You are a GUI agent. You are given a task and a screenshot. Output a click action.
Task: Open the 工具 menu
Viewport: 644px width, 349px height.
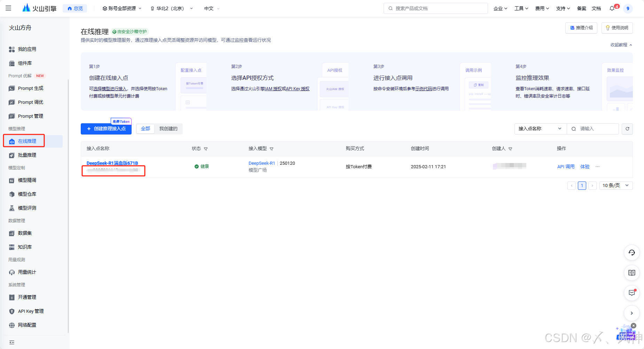[521, 8]
